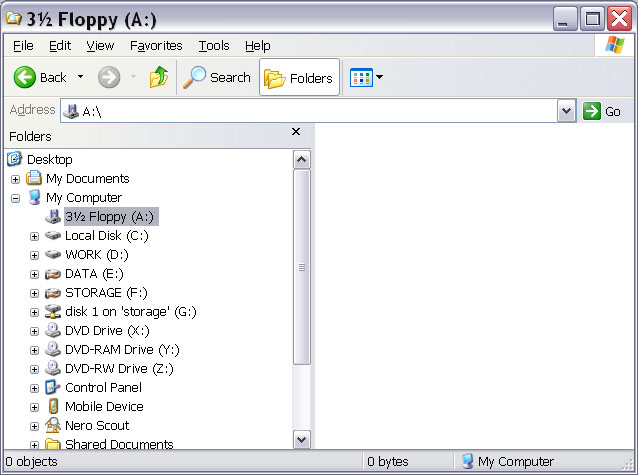Expand the Local Disk (C:) node
The image size is (638, 475).
click(x=35, y=236)
